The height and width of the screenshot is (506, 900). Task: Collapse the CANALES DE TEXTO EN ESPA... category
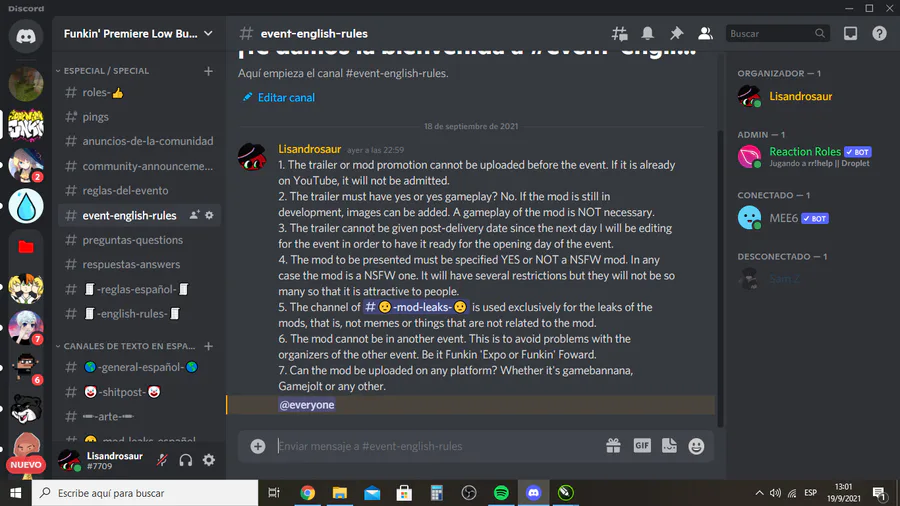tap(129, 346)
